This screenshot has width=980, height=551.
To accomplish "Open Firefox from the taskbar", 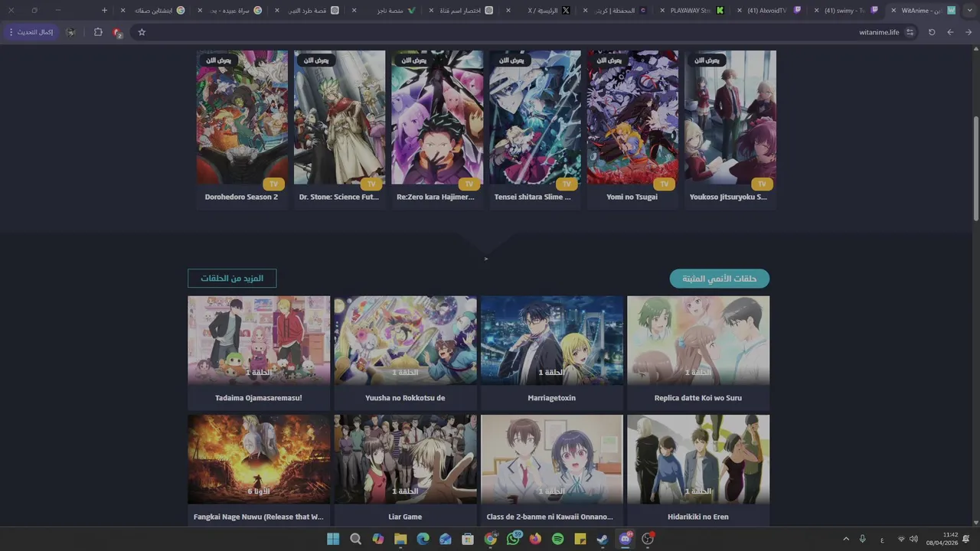I will click(x=535, y=539).
